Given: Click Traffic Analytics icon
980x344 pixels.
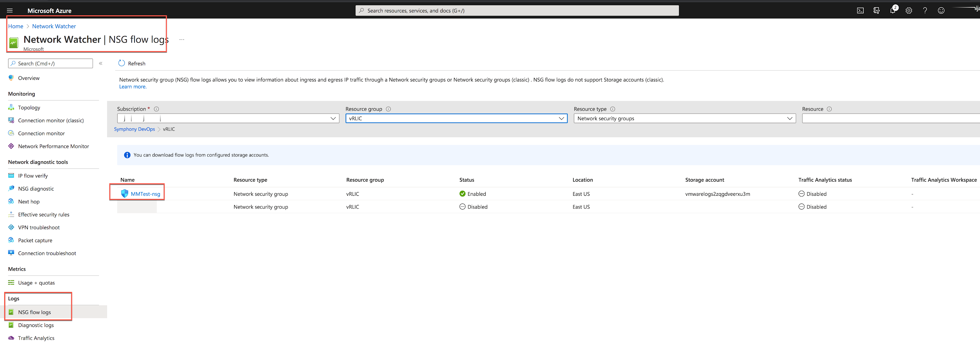Looking at the screenshot, I should point(11,338).
